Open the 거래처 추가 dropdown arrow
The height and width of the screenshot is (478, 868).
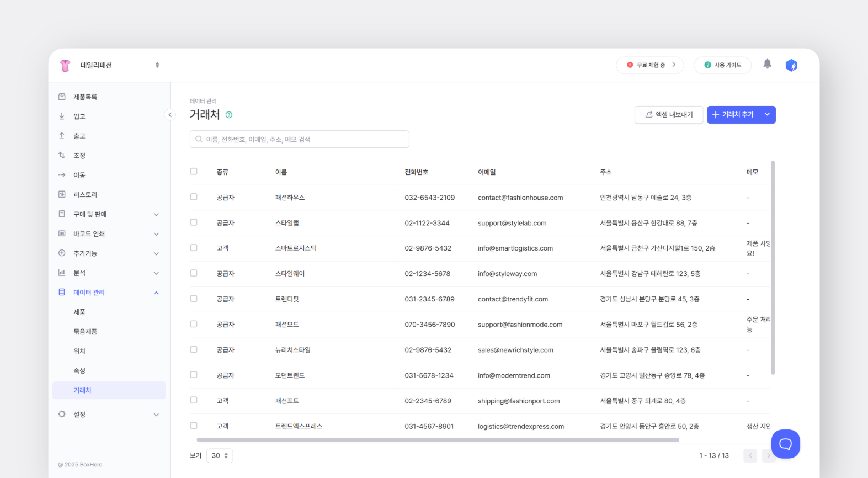pos(767,115)
